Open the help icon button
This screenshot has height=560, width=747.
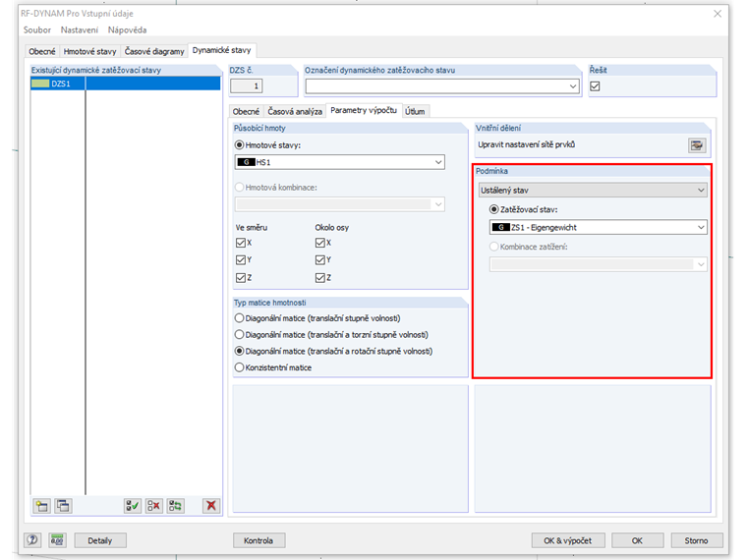(x=32, y=540)
